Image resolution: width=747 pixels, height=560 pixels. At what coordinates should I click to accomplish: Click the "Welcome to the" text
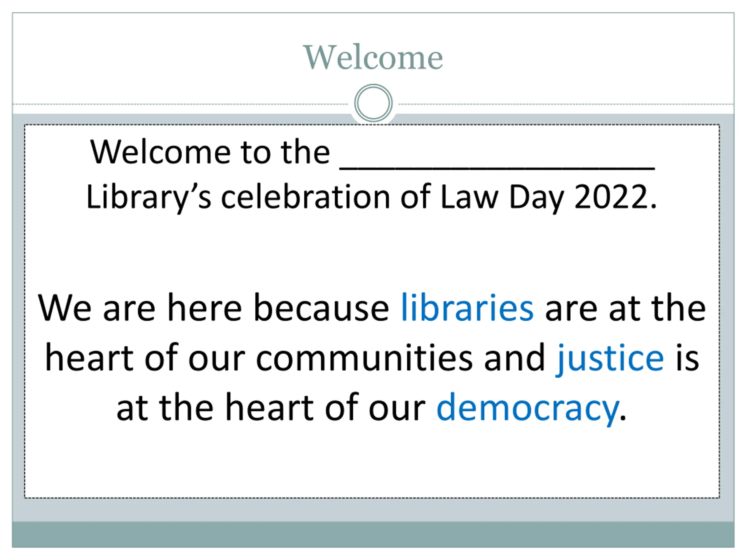210,152
